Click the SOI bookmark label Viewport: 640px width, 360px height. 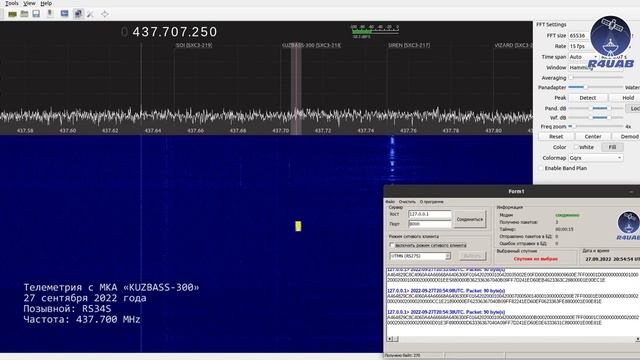pos(194,45)
